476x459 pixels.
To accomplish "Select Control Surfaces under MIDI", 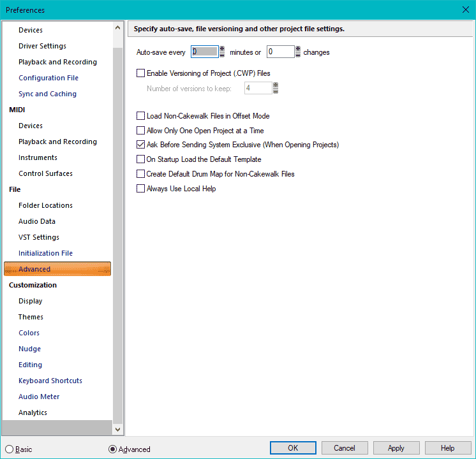I will [45, 173].
